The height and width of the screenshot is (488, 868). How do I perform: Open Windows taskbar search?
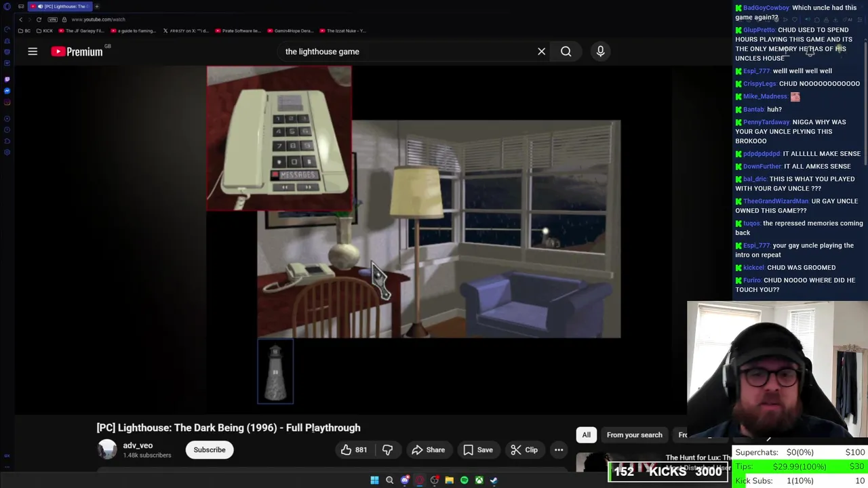[389, 481]
